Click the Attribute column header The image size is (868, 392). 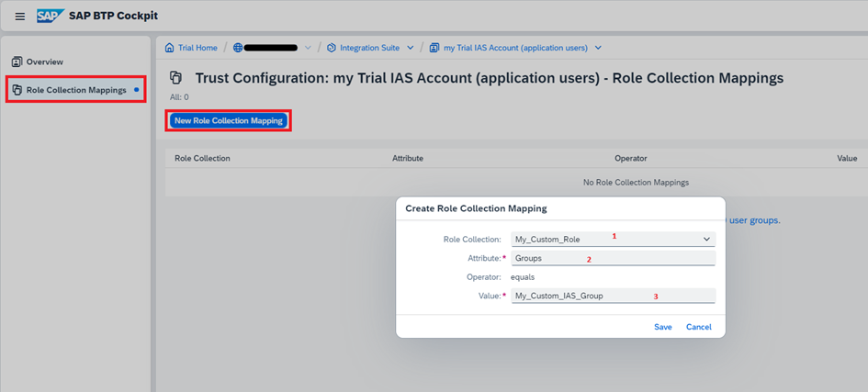coord(408,158)
